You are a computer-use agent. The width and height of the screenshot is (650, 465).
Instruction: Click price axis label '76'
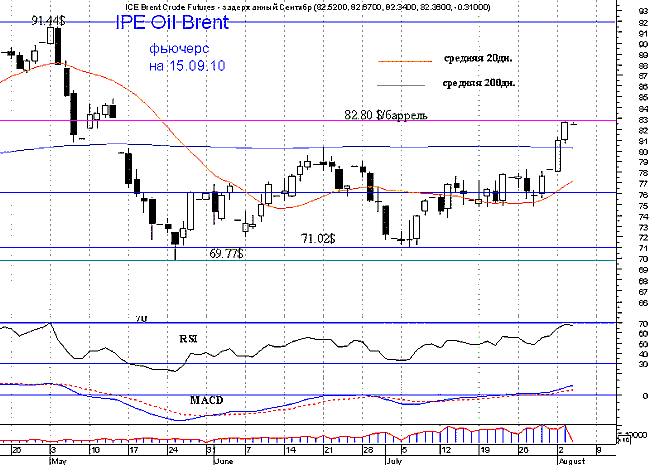pos(643,195)
